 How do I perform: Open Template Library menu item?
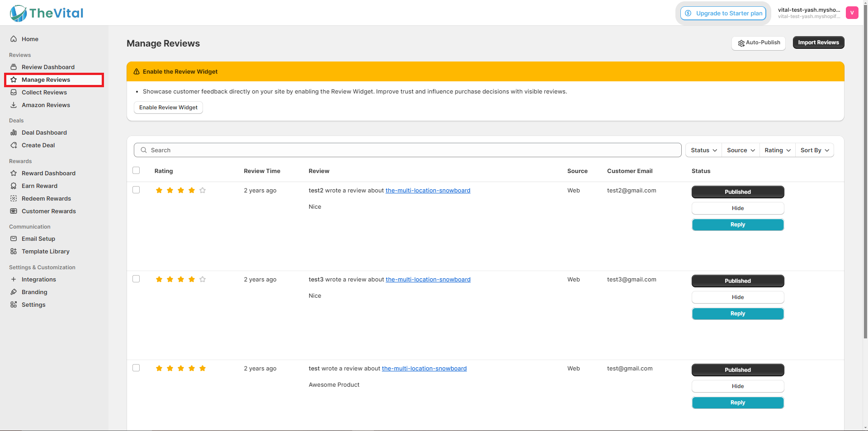coord(45,251)
